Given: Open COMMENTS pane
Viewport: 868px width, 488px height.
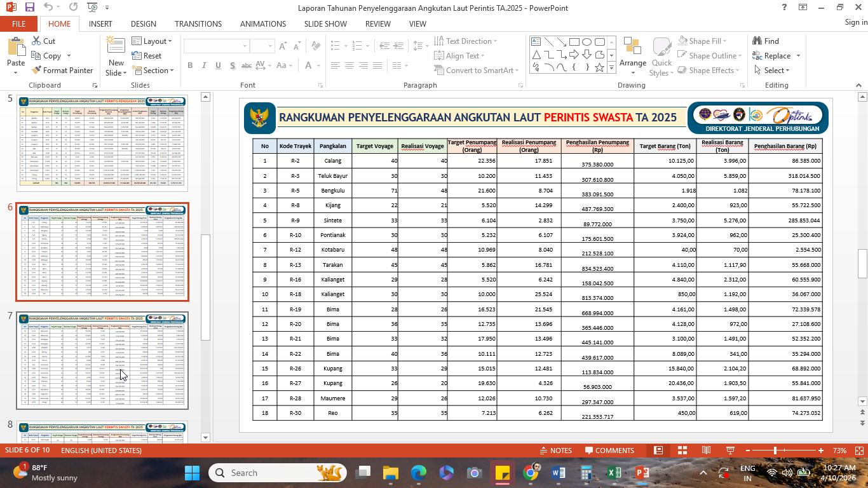Looking at the screenshot, I should [609, 451].
